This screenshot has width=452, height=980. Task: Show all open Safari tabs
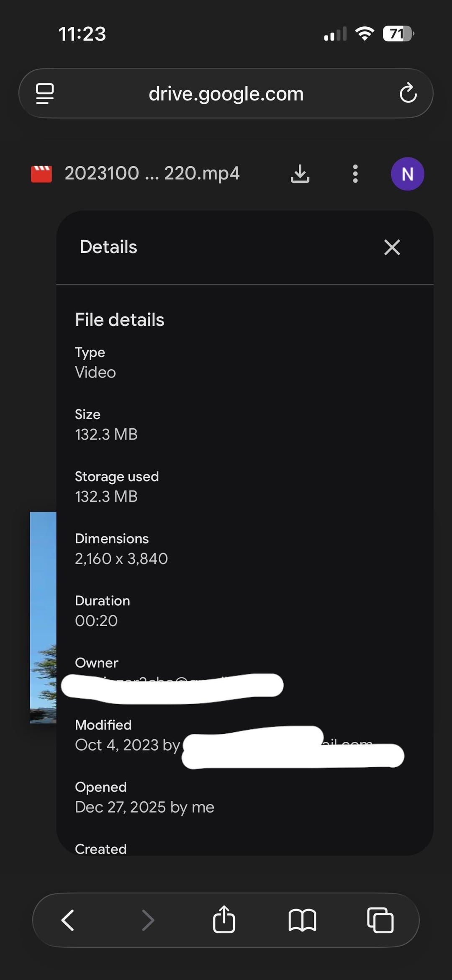[380, 920]
